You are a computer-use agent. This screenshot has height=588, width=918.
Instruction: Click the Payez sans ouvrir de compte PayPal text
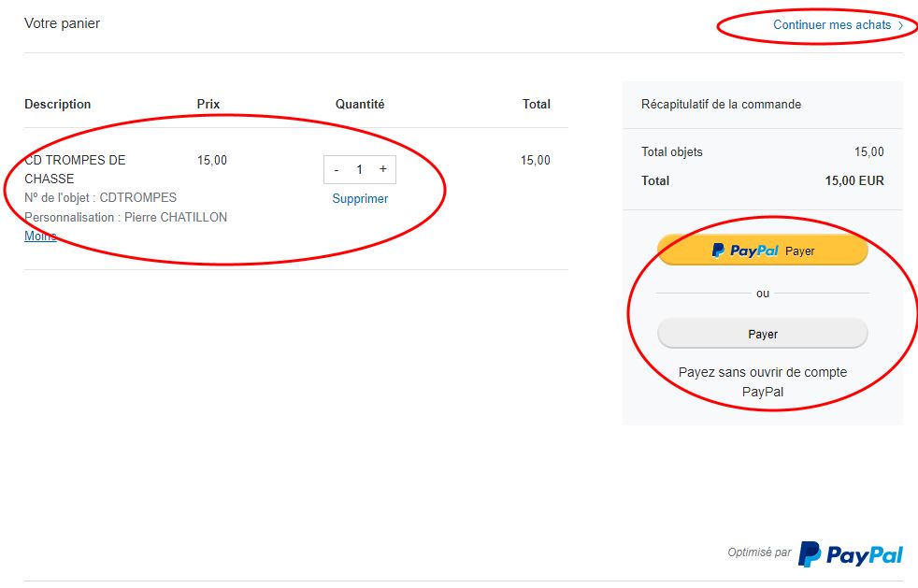pos(762,381)
